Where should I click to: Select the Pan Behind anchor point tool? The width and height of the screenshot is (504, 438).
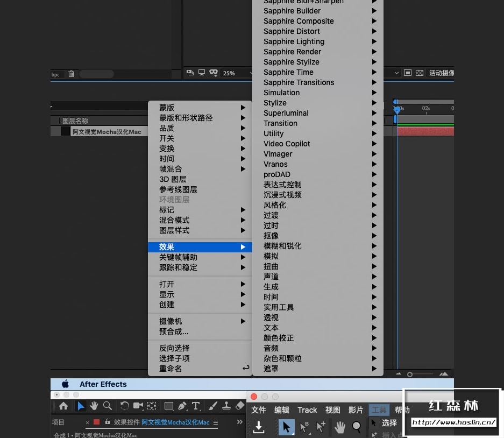point(152,406)
